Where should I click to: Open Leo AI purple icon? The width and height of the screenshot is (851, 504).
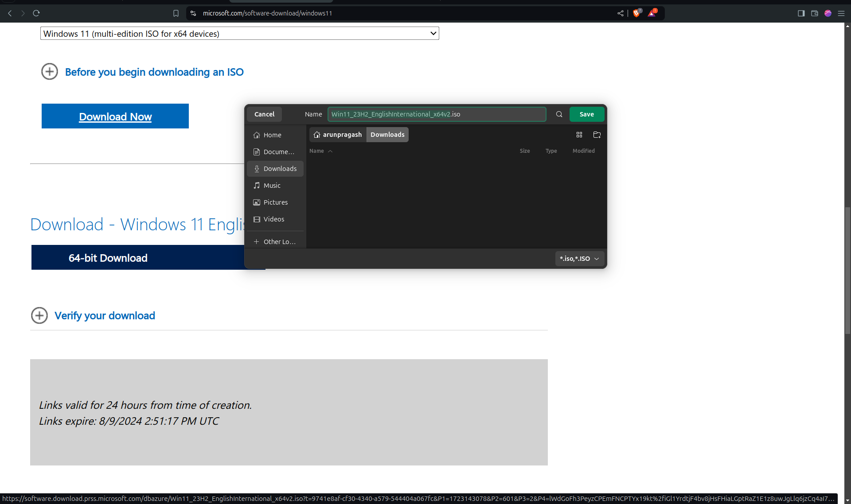(828, 13)
